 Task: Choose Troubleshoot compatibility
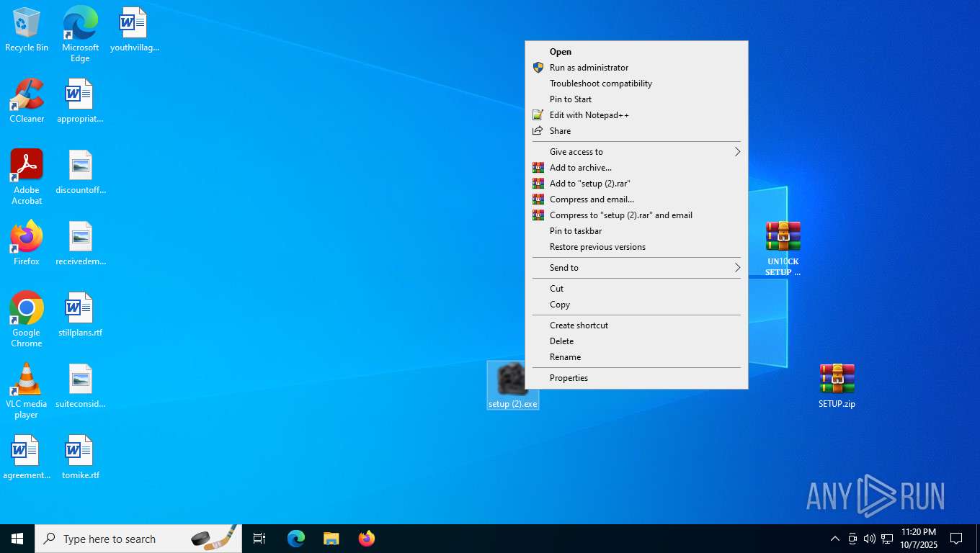(636, 84)
